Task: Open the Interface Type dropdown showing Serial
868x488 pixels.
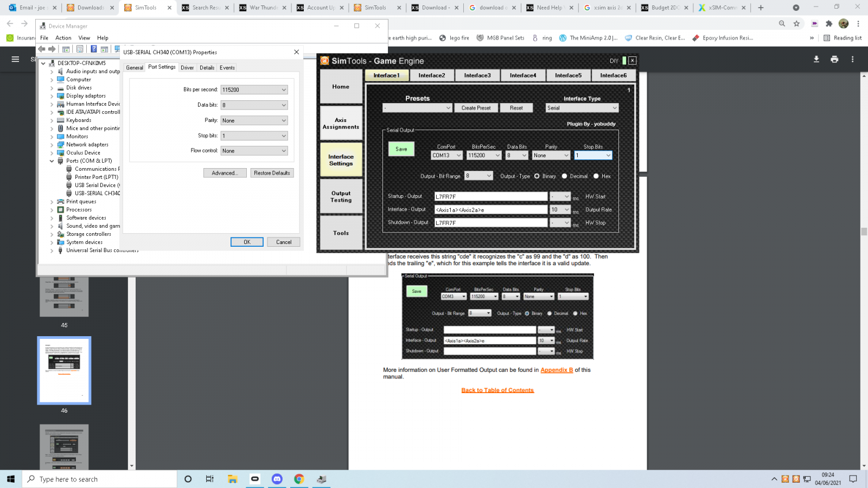Action: pos(582,108)
